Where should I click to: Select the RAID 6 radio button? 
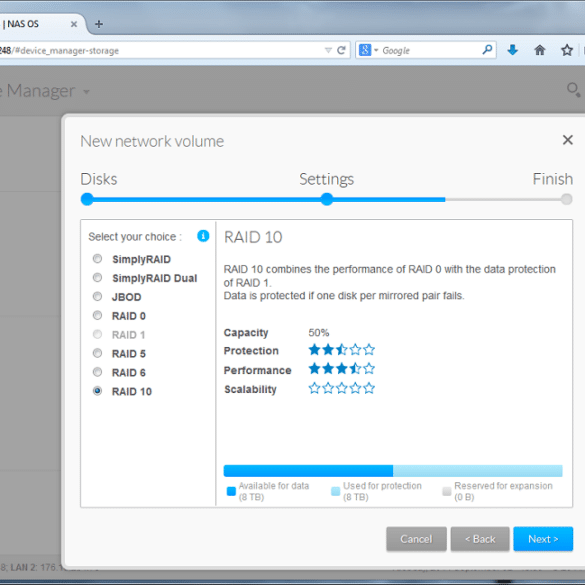coord(97,372)
